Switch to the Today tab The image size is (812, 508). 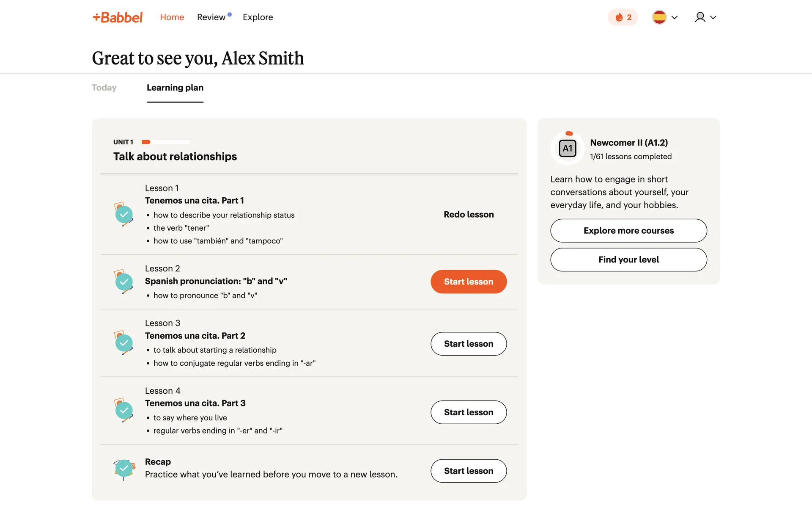pyautogui.click(x=104, y=88)
